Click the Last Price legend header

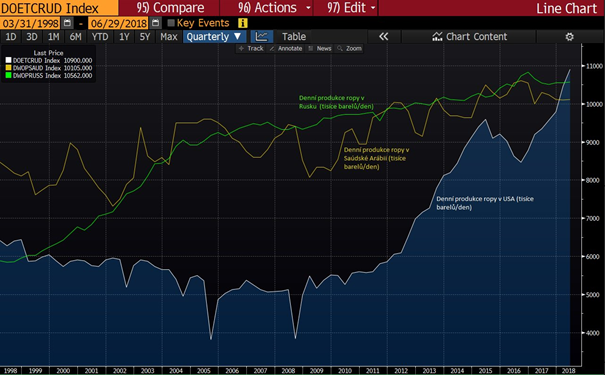click(48, 53)
